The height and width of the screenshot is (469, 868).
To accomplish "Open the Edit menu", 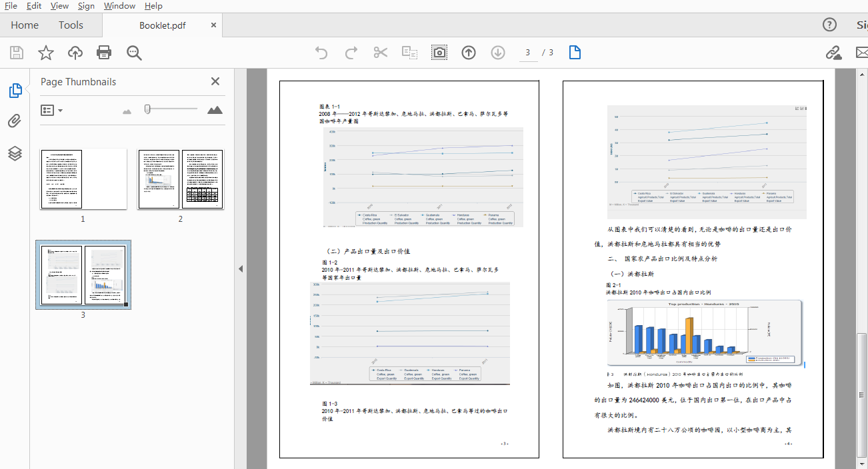I will [34, 6].
